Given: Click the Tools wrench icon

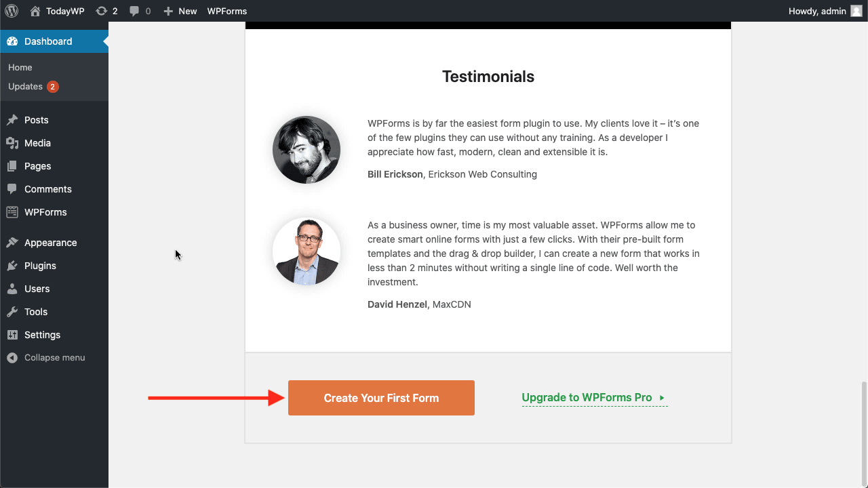Looking at the screenshot, I should pos(12,312).
